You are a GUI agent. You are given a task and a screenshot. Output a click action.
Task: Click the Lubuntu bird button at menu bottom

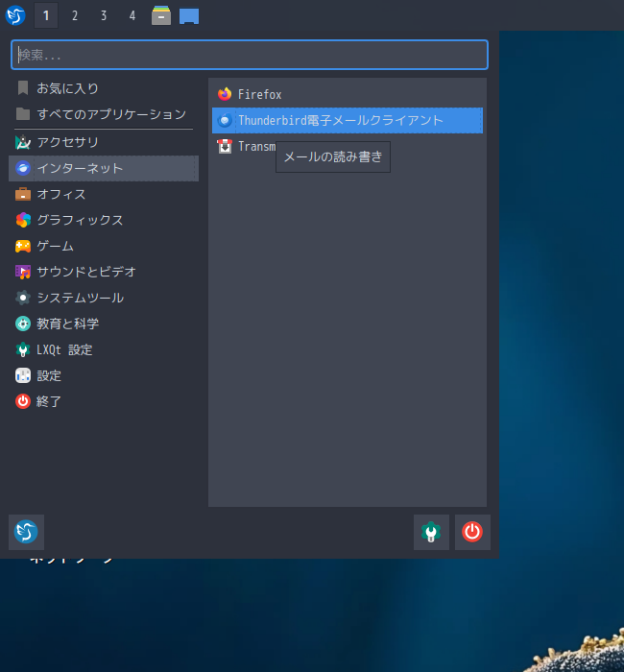click(26, 532)
